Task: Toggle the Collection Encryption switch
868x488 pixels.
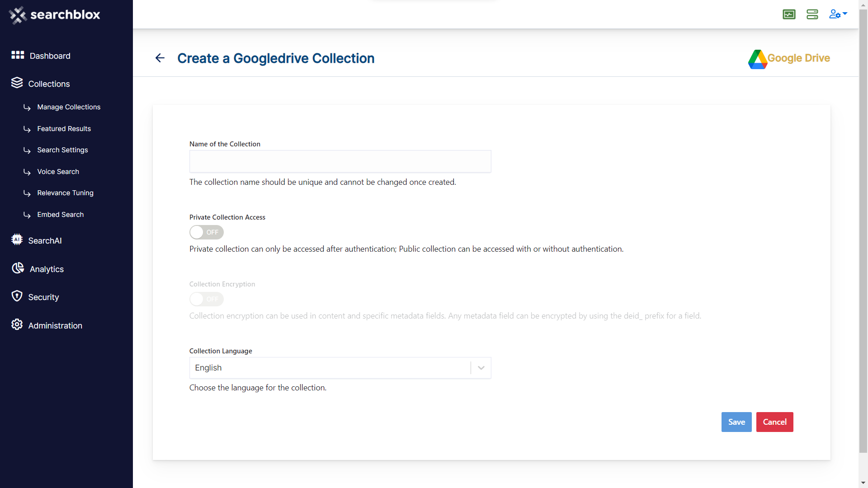Action: 207,299
